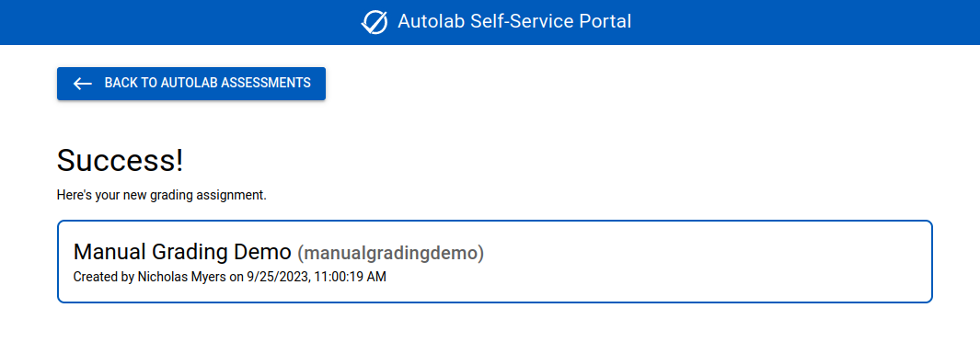The height and width of the screenshot is (342, 980).
Task: Click the Created by Nicholas Myers line
Action: 229,277
